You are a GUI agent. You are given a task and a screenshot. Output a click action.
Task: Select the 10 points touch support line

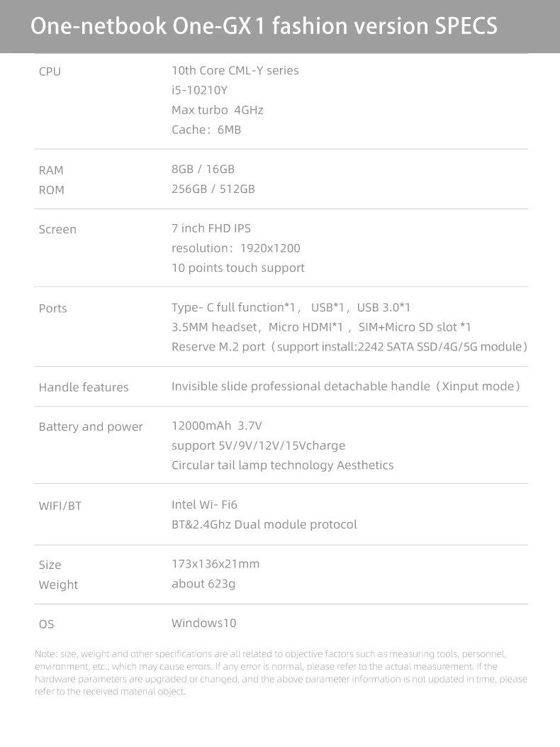(238, 268)
